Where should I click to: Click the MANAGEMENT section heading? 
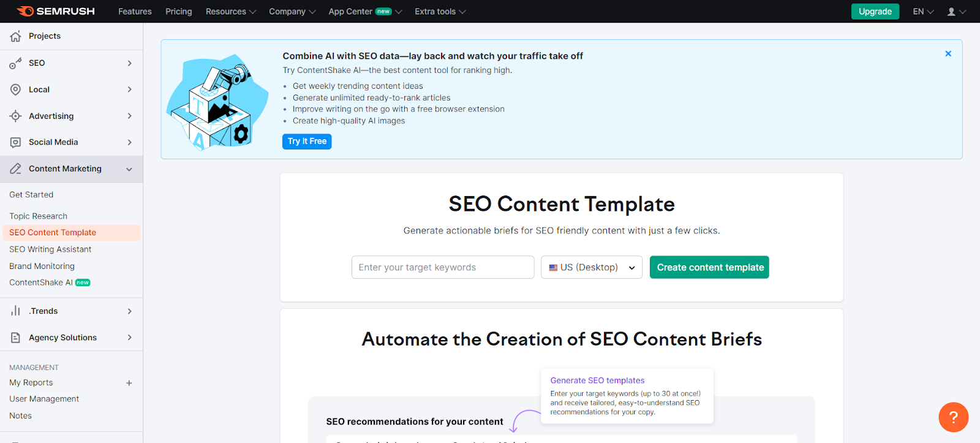click(34, 368)
